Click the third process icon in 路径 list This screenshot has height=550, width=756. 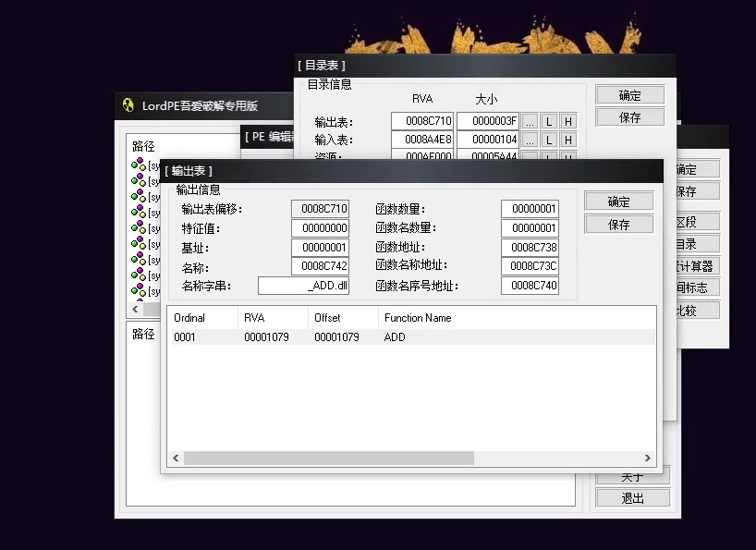[139, 196]
